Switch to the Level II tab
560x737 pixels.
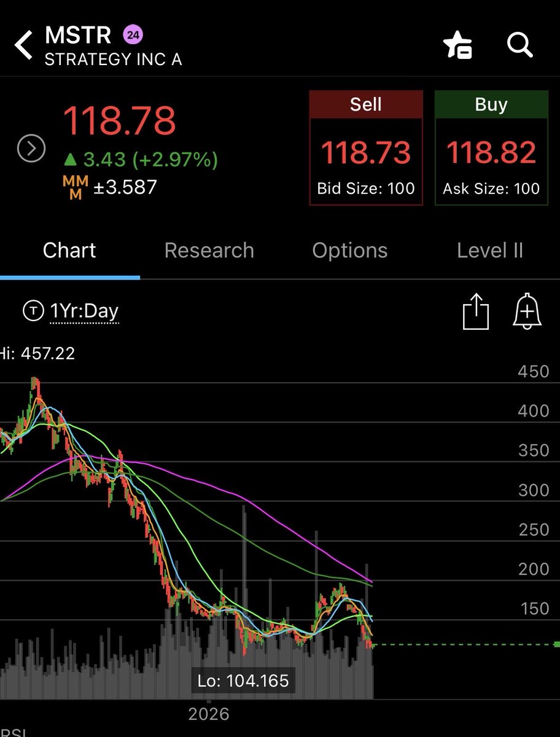[x=490, y=251]
